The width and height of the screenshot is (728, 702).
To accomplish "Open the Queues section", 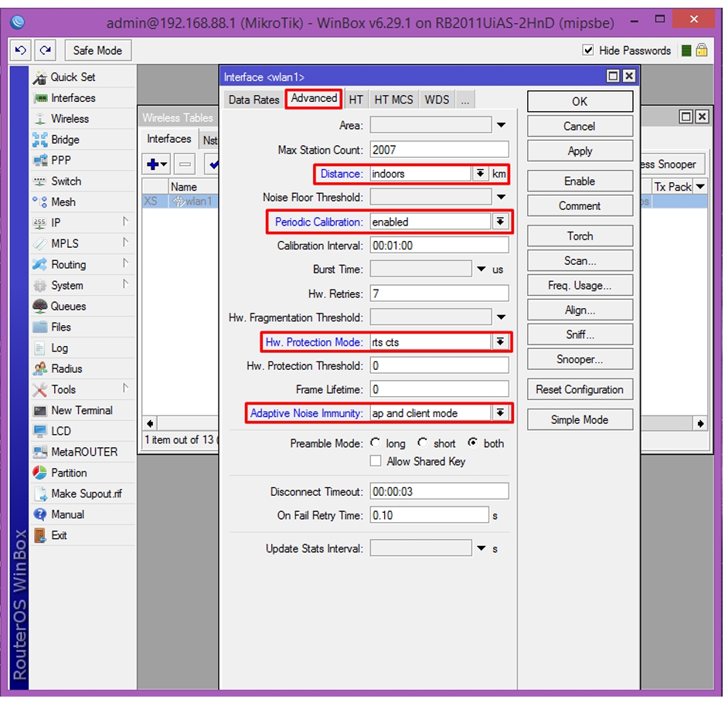I will pos(68,307).
